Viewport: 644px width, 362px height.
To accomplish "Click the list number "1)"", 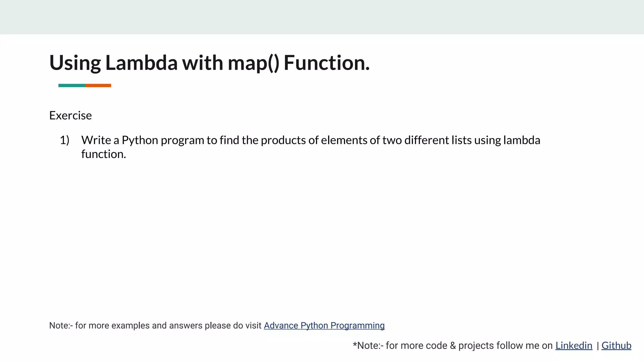I will click(64, 140).
